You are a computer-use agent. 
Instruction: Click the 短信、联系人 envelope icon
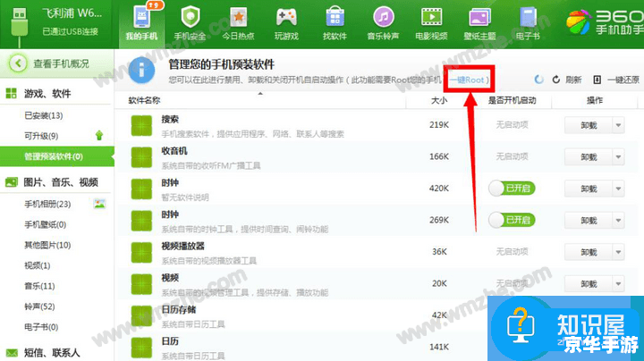point(12,352)
